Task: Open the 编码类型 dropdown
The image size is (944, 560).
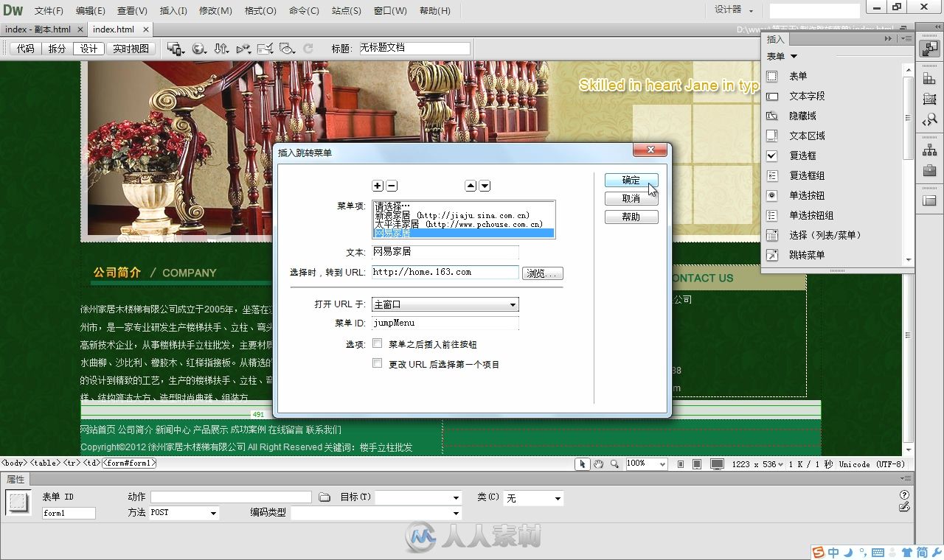Action: (x=375, y=513)
